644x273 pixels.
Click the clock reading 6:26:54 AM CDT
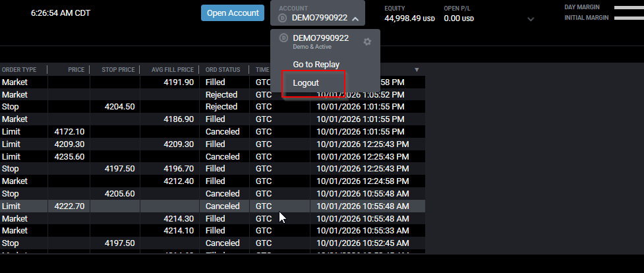tap(61, 13)
